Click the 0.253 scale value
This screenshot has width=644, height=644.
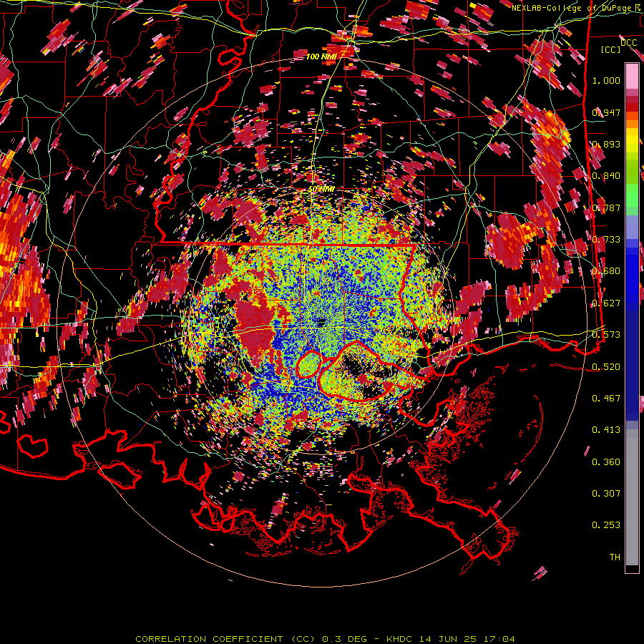coord(606,525)
